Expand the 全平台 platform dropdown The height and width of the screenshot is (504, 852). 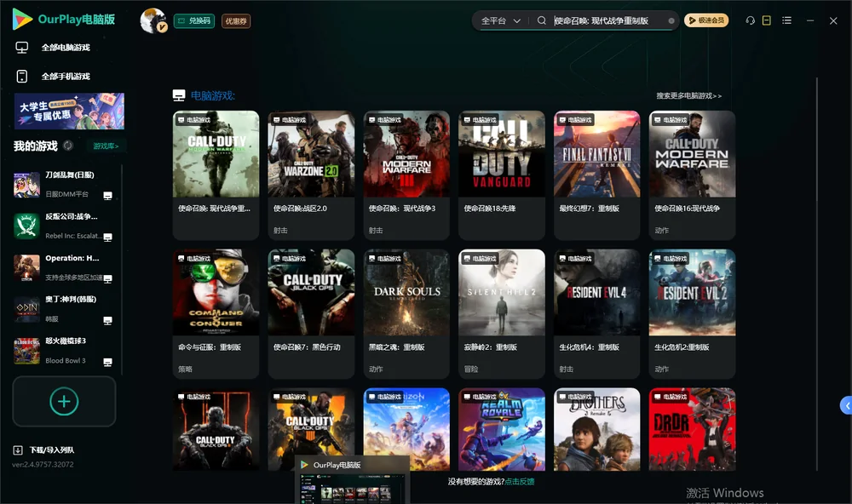[500, 20]
